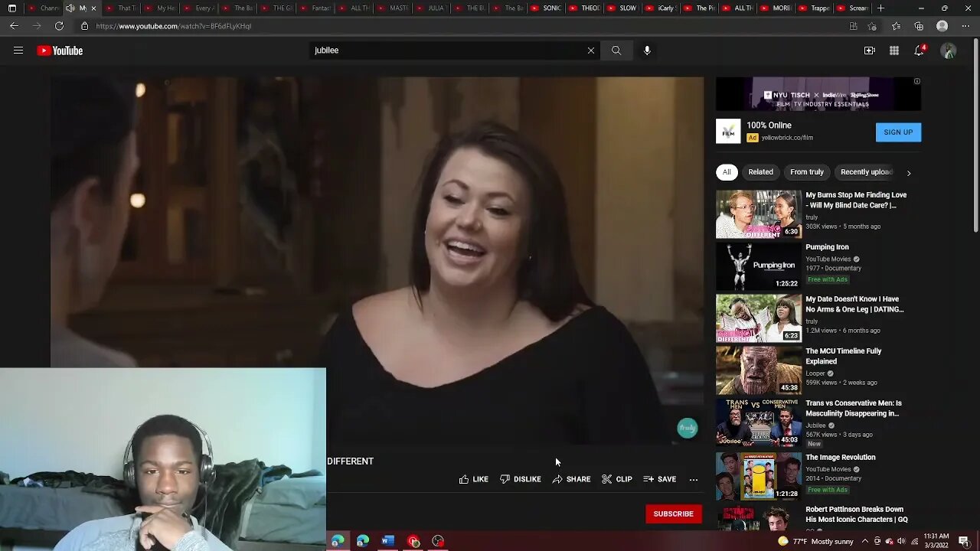The width and height of the screenshot is (980, 551).
Task: Open the account avatar menu
Action: pyautogui.click(x=949, y=51)
